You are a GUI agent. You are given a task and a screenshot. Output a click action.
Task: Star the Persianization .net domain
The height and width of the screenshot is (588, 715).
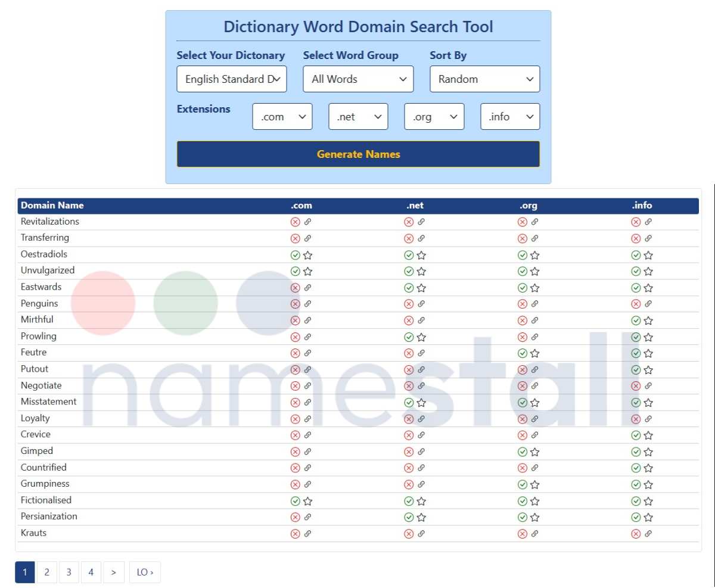tap(421, 517)
